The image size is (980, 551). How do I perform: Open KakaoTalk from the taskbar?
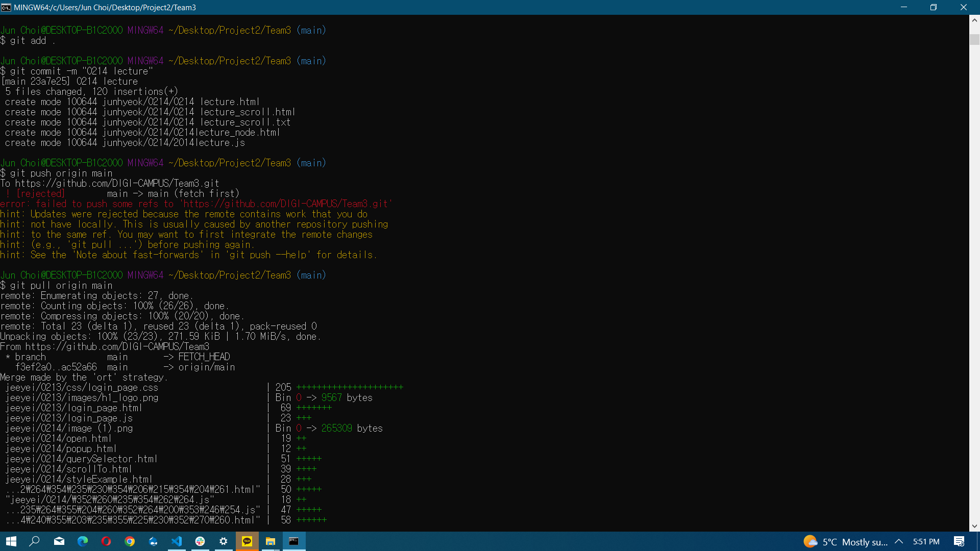(247, 541)
